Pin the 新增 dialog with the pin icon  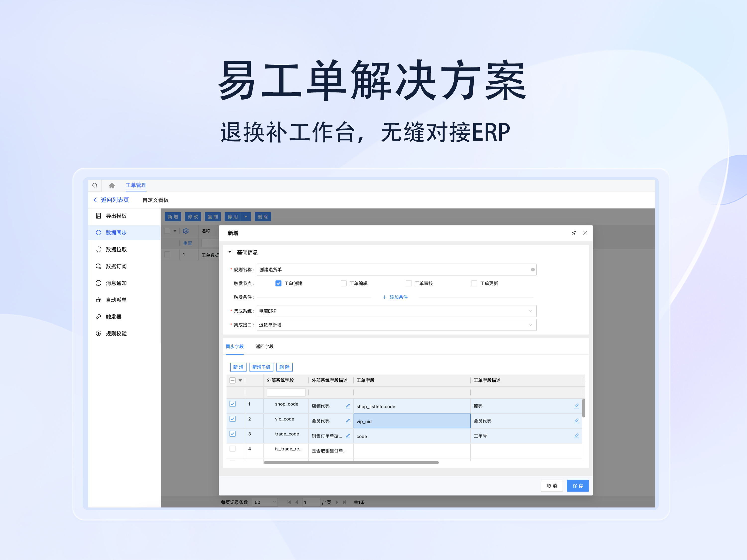coord(574,232)
